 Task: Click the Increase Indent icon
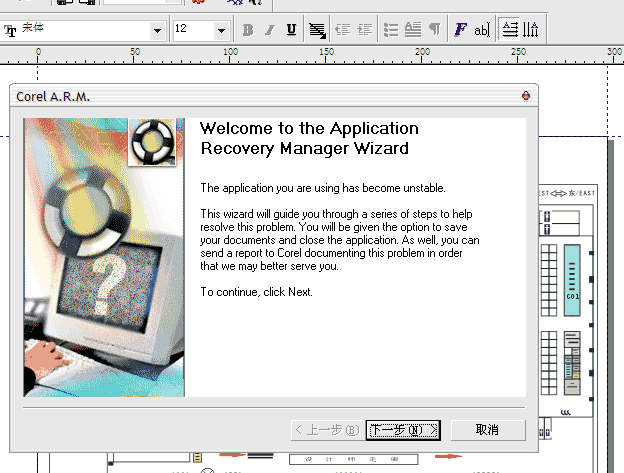[x=365, y=30]
